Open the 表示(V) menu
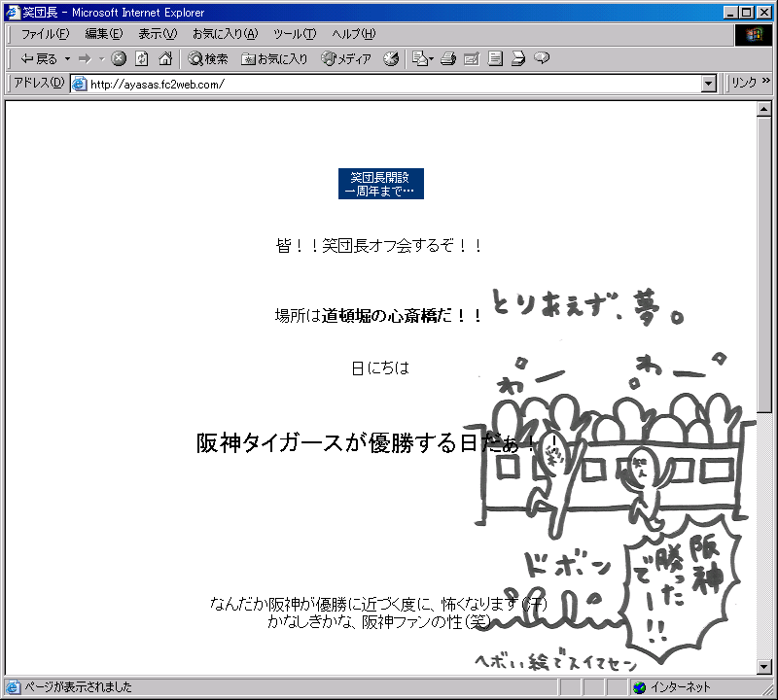This screenshot has height=700, width=778. point(158,34)
